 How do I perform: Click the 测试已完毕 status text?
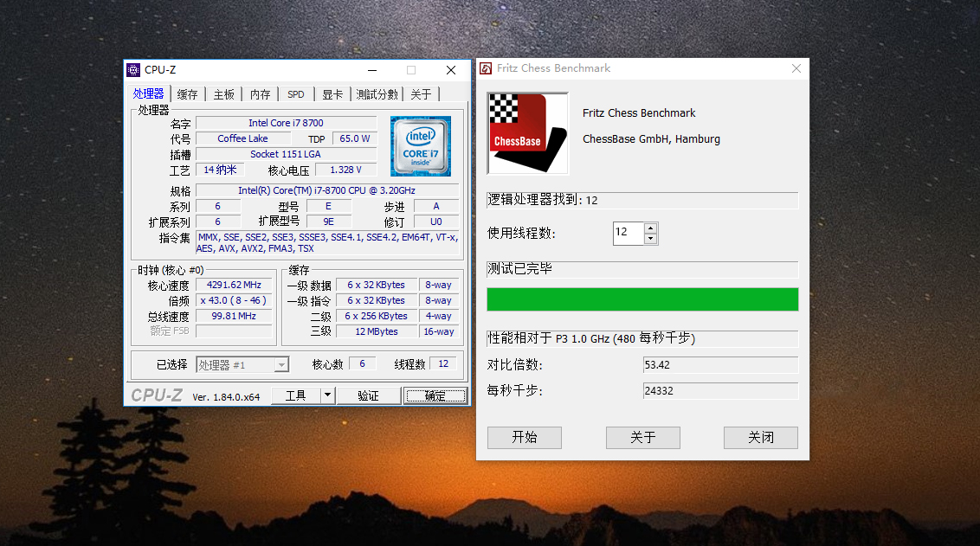point(642,269)
